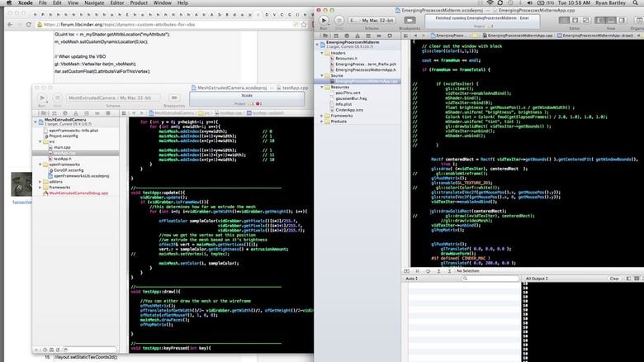Clear the console output

pyautogui.click(x=614, y=279)
